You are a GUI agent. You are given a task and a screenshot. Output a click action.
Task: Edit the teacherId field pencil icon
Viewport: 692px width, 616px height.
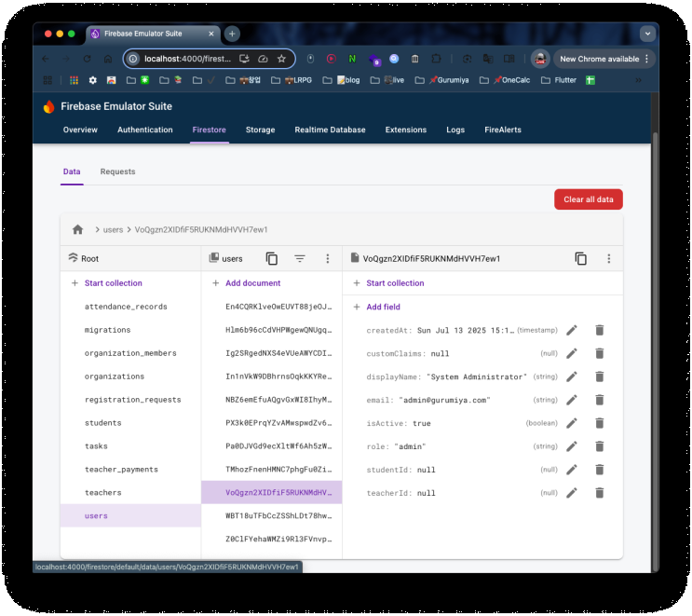pos(572,493)
